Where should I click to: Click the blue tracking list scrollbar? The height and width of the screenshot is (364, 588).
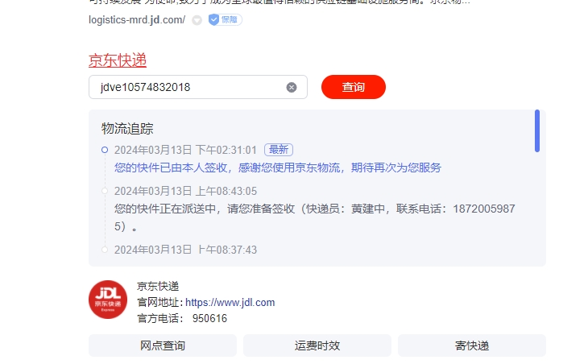coord(537,130)
